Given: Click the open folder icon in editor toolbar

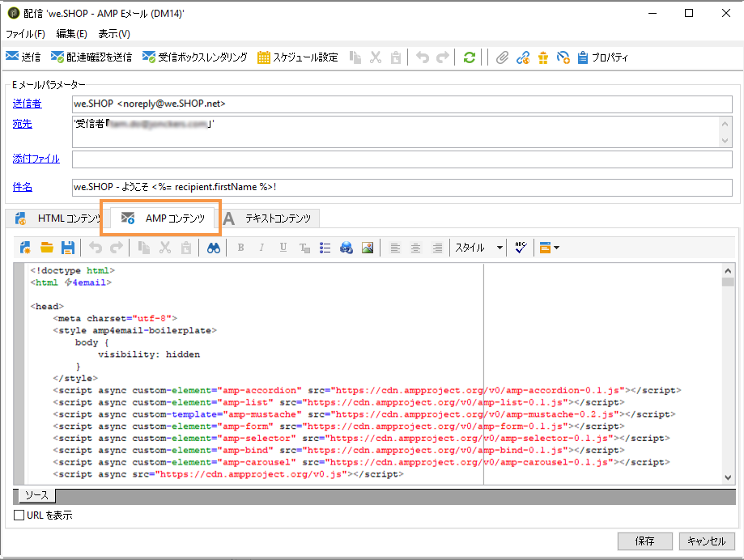Looking at the screenshot, I should [x=46, y=247].
